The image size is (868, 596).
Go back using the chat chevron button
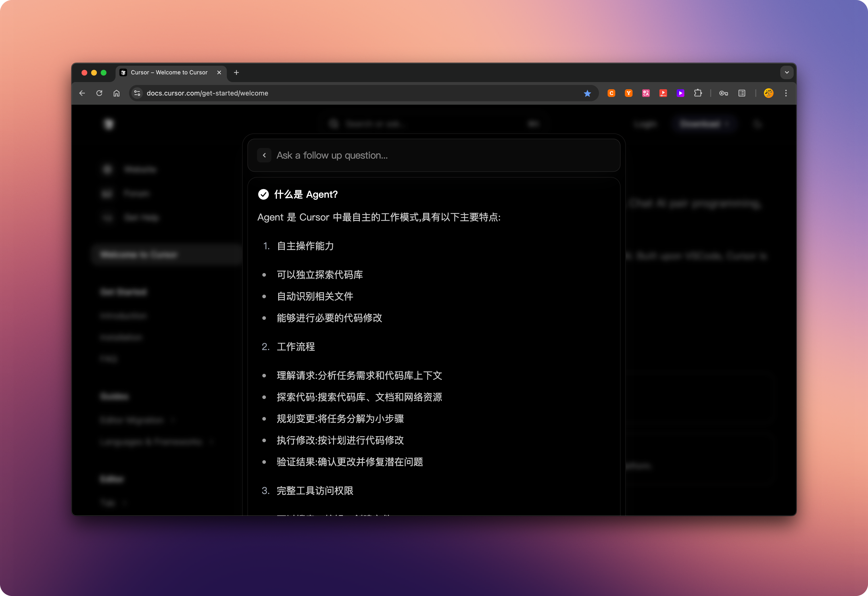pyautogui.click(x=264, y=155)
